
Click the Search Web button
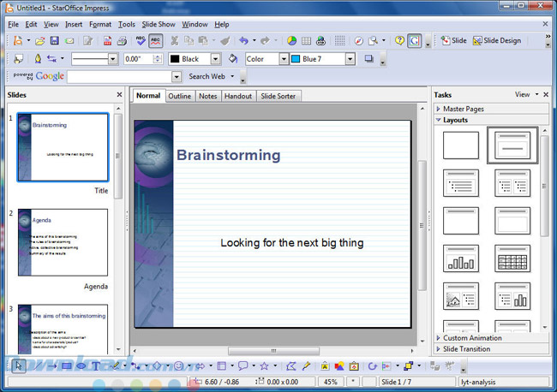coord(207,76)
